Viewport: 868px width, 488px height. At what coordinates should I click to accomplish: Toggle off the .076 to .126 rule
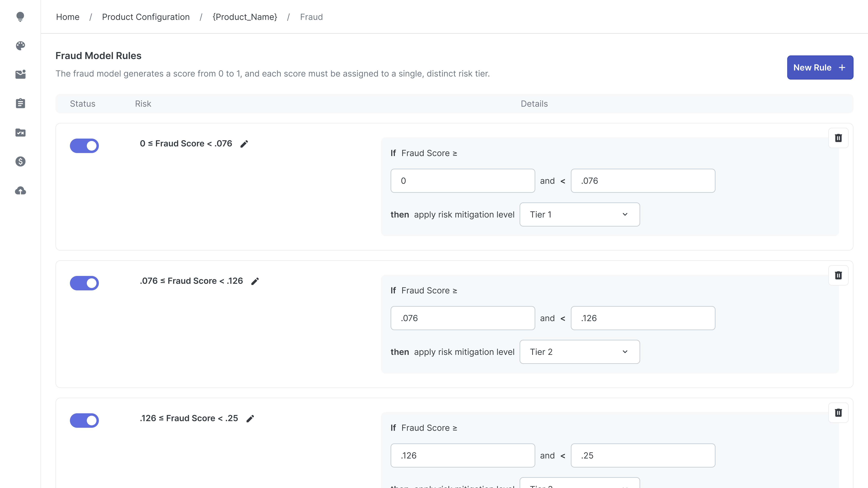[84, 283]
